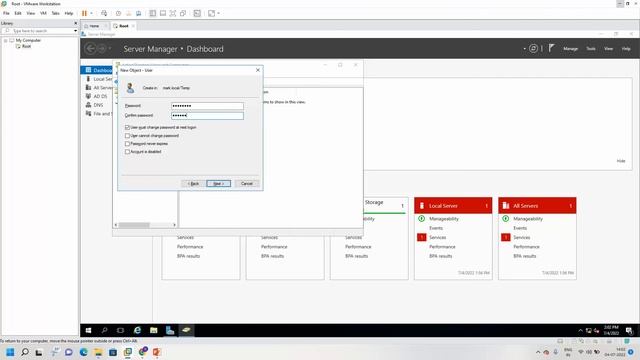Image resolution: width=640 pixels, height=360 pixels.
Task: Close the Library panel
Action: pyautogui.click(x=76, y=23)
